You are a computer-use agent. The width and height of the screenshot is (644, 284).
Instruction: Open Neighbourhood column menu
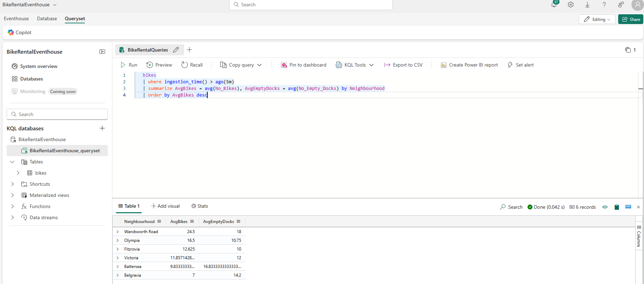(x=159, y=222)
